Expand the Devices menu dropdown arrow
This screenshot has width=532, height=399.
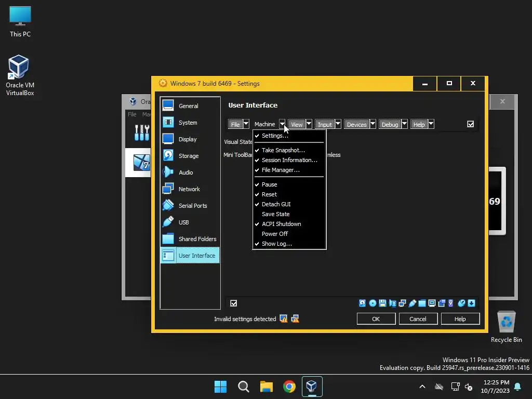coord(373,124)
